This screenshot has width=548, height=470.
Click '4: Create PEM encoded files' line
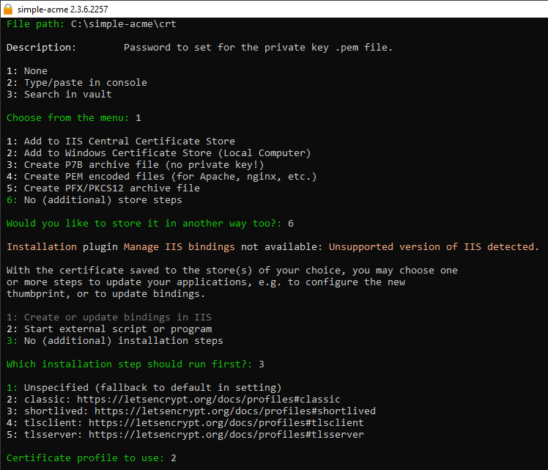(161, 176)
